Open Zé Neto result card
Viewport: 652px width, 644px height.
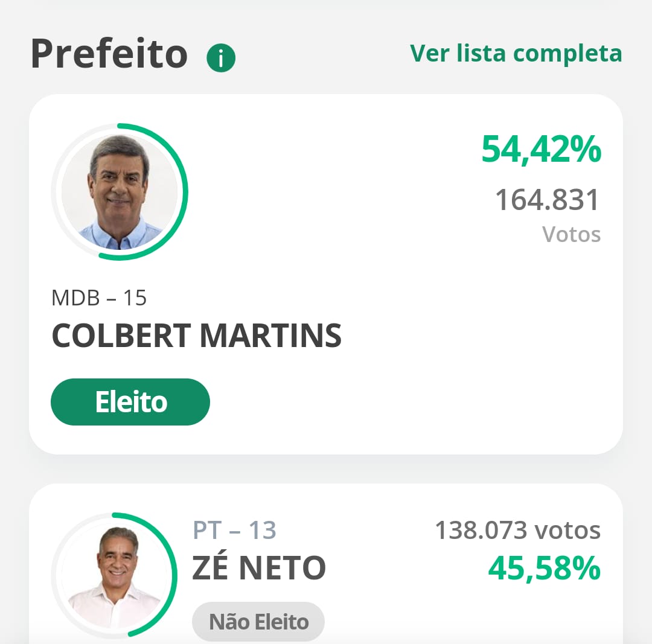click(326, 564)
